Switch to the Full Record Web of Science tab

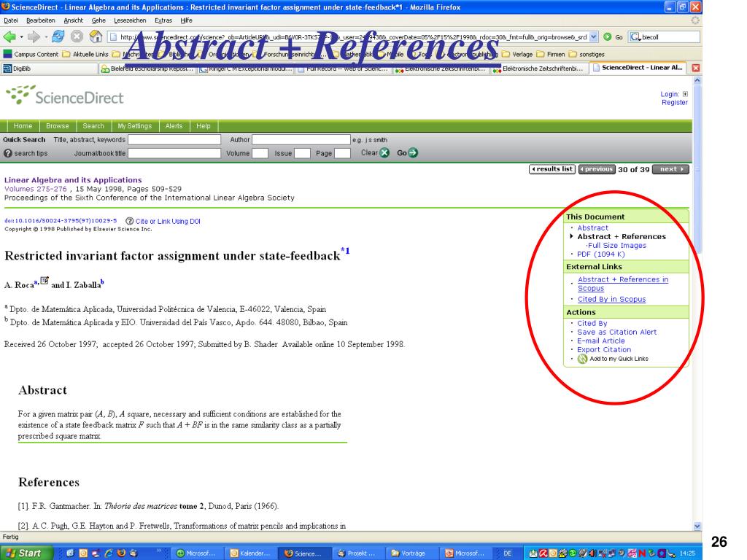[x=342, y=69]
